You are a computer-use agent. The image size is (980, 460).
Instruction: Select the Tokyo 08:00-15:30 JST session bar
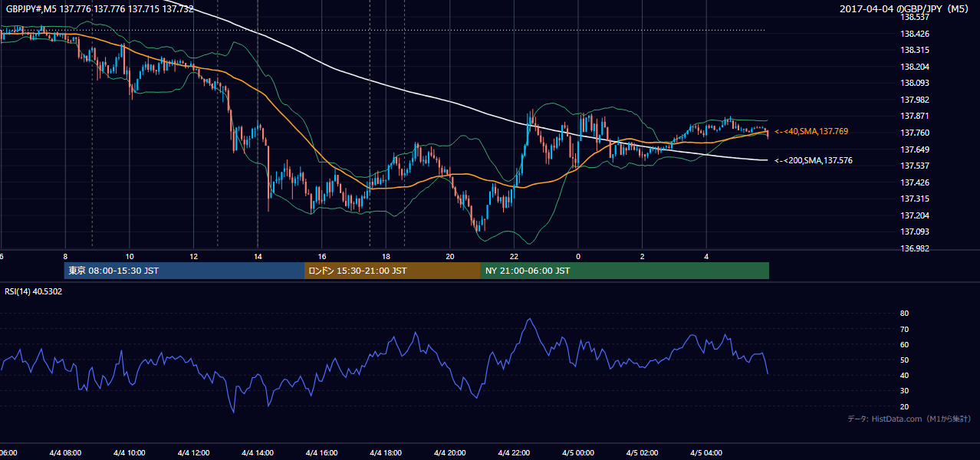pos(184,271)
